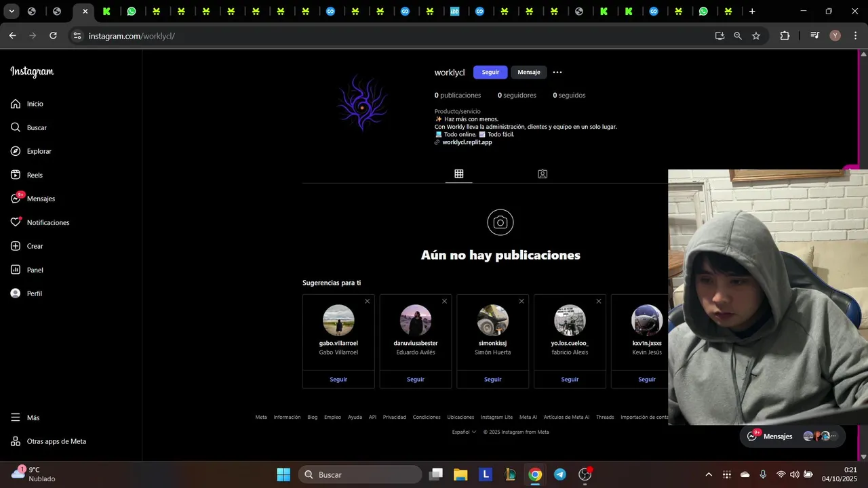Open Notificaciones heart icon
Image resolution: width=868 pixels, height=488 pixels.
pos(16,222)
